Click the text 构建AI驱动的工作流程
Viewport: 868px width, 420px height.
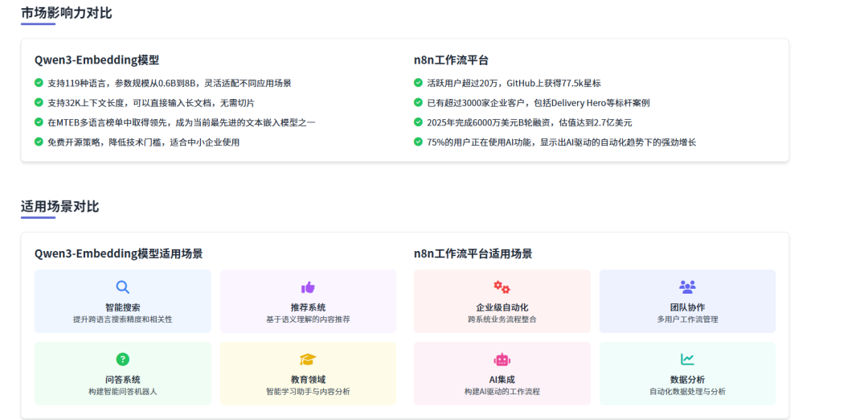(x=502, y=392)
